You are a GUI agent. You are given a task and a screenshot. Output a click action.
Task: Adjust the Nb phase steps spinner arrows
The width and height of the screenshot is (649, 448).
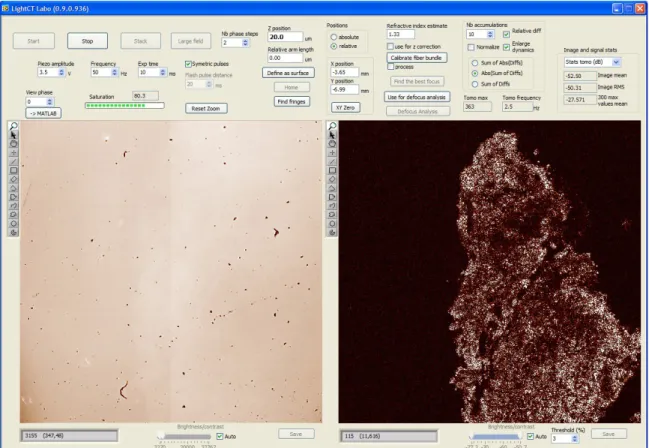click(x=245, y=43)
